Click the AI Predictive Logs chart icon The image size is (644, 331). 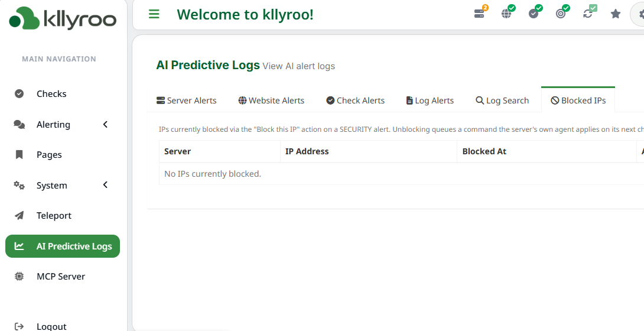[x=19, y=246]
